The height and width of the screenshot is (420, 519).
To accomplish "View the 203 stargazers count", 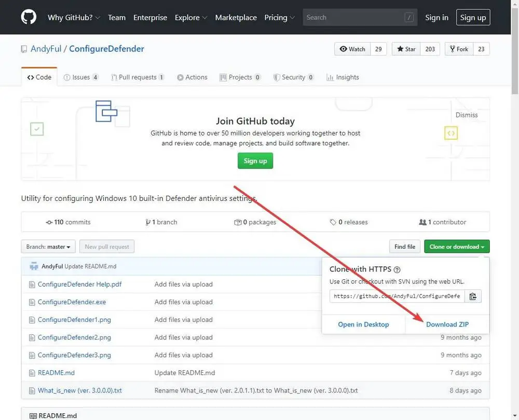I will (430, 49).
